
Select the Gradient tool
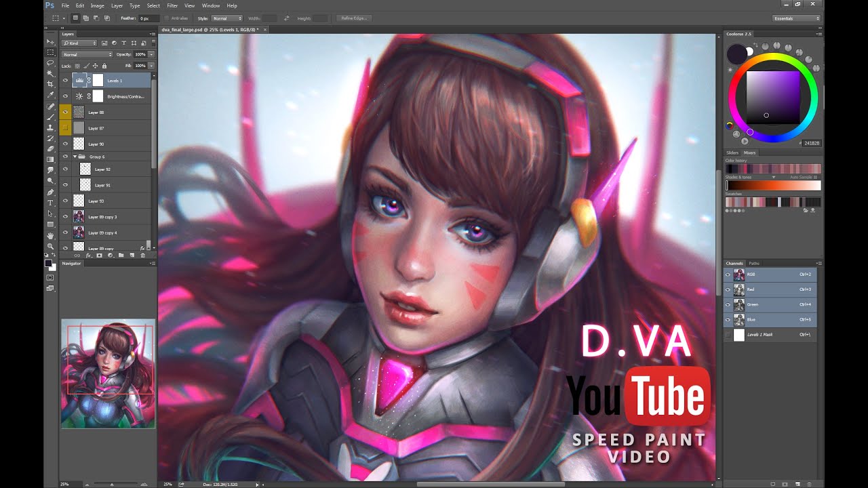point(50,159)
